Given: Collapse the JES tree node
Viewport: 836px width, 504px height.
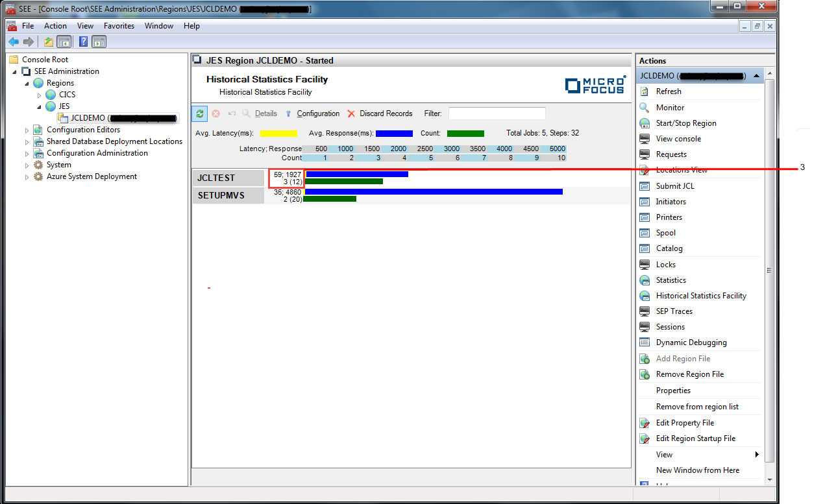Looking at the screenshot, I should pos(39,106).
